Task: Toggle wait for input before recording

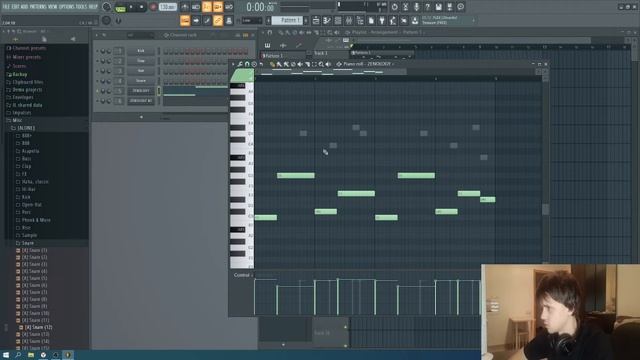Action: pyautogui.click(x=196, y=7)
